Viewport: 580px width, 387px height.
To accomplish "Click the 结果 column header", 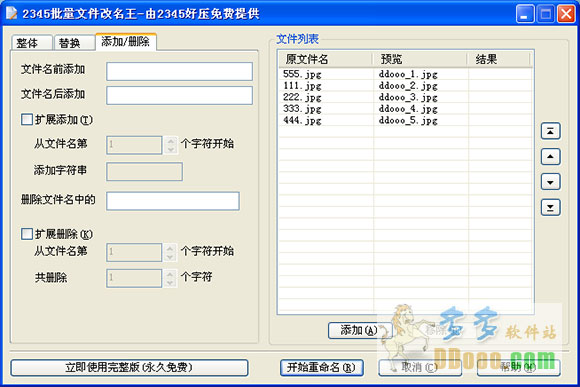I will pos(499,59).
